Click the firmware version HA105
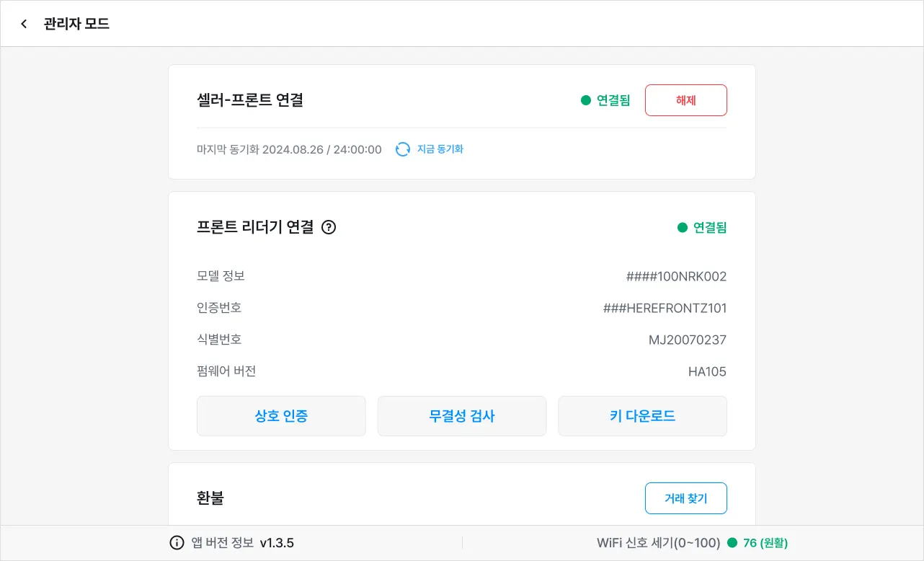924x561 pixels. [x=707, y=372]
